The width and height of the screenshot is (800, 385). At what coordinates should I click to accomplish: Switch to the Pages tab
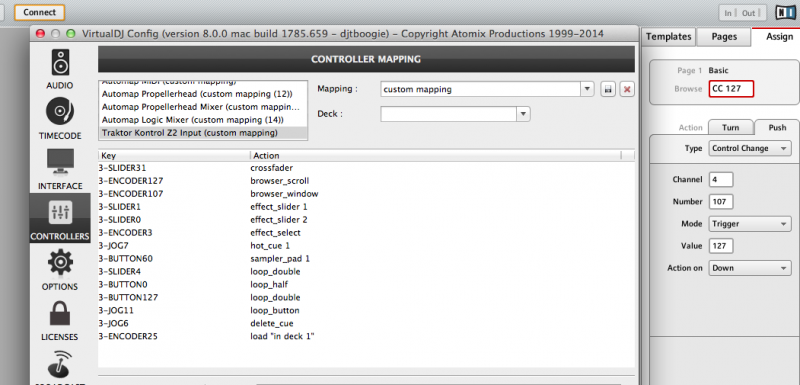click(723, 37)
